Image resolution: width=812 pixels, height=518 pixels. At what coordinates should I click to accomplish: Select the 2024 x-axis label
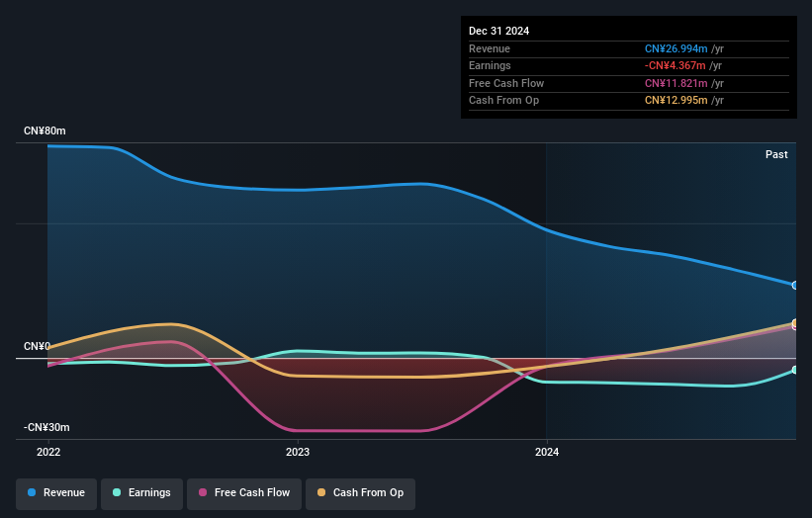(547, 453)
